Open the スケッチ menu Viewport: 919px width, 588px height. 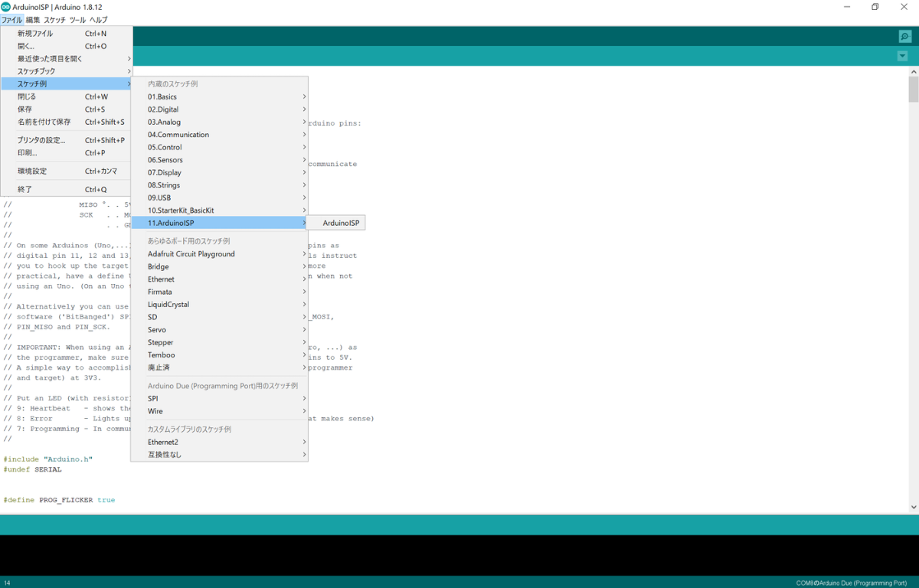tap(54, 19)
